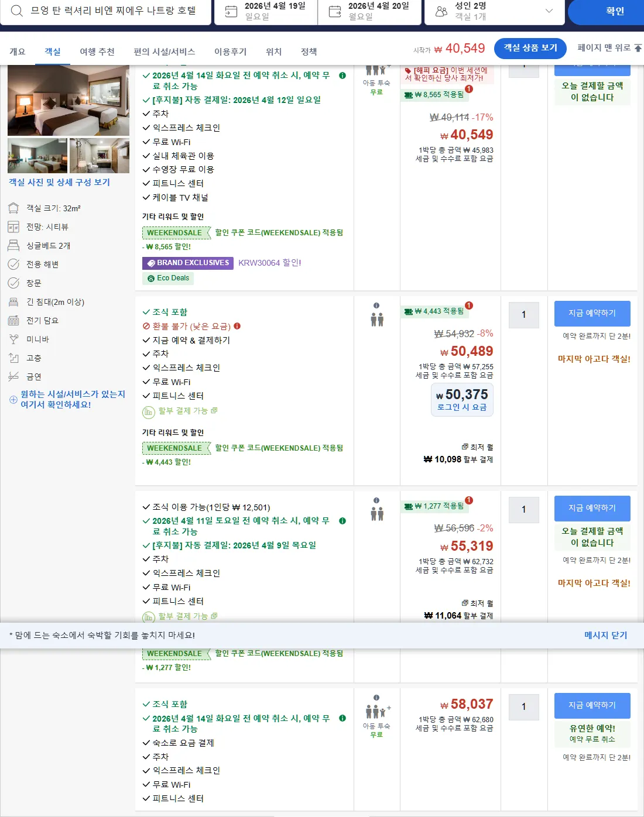Click the 시작가 ₩40,549 header price

coord(450,49)
